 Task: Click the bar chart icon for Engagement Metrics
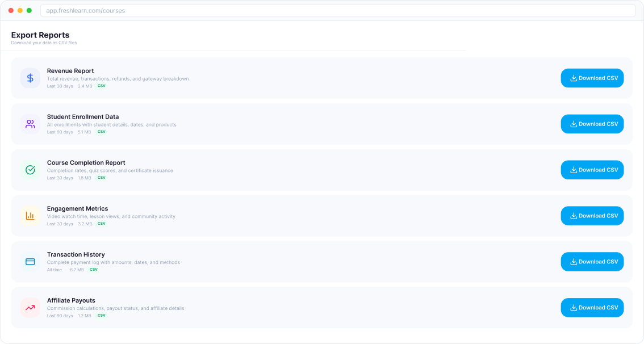[x=30, y=216]
